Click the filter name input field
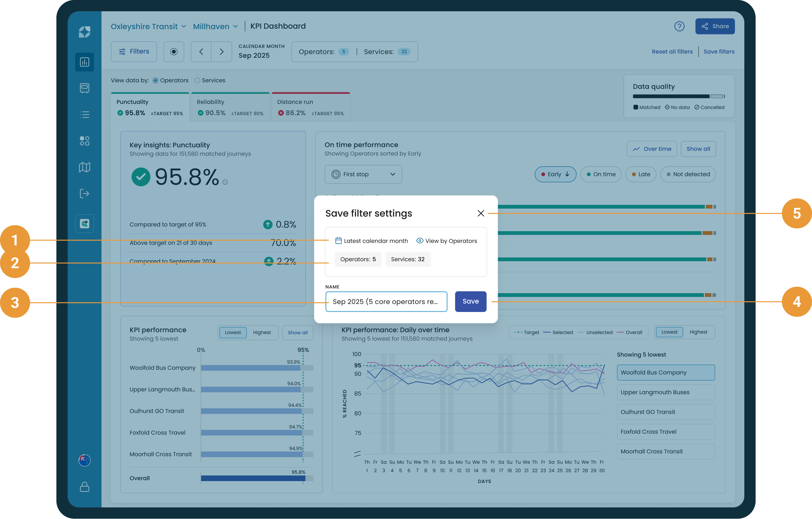812x519 pixels. [x=387, y=302]
